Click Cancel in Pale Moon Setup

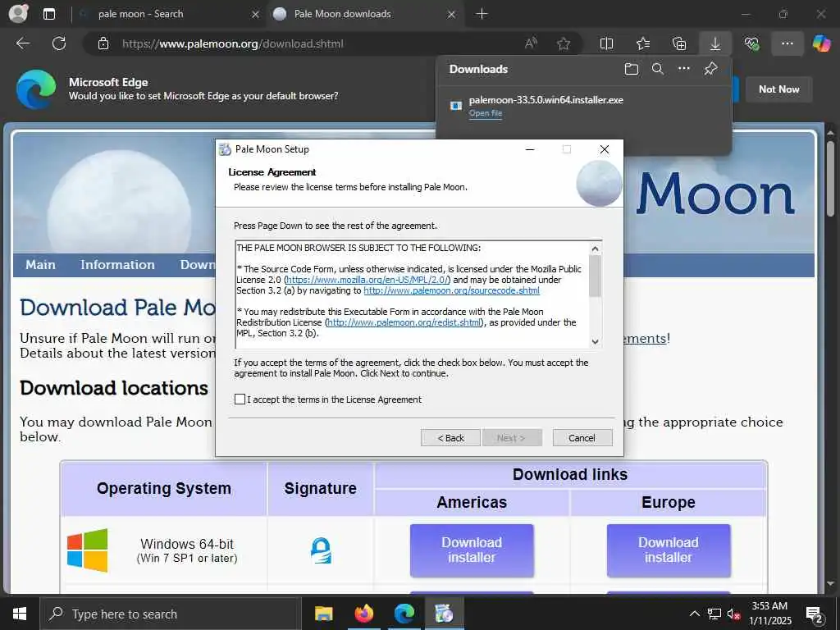point(582,438)
